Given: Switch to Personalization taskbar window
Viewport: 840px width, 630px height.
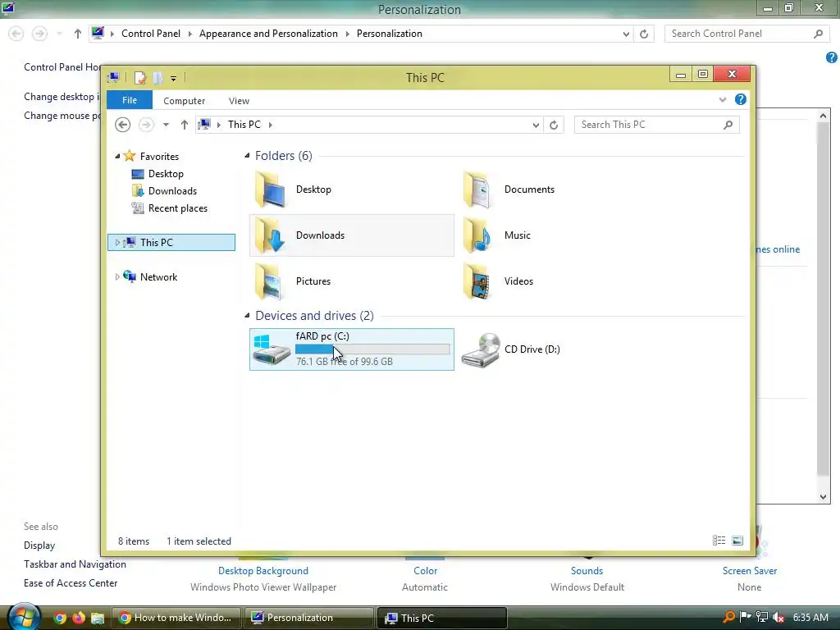Looking at the screenshot, I should point(309,618).
